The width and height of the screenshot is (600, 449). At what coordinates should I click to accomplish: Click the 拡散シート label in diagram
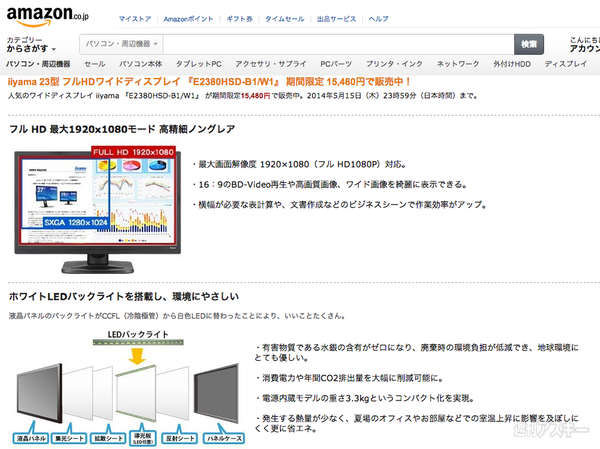[109, 438]
